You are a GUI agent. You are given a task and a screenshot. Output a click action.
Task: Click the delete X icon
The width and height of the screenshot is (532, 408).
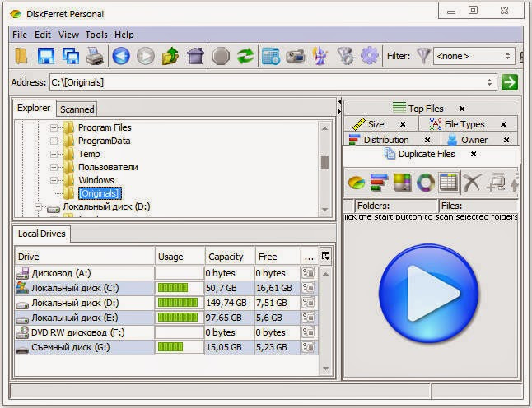[x=472, y=183]
